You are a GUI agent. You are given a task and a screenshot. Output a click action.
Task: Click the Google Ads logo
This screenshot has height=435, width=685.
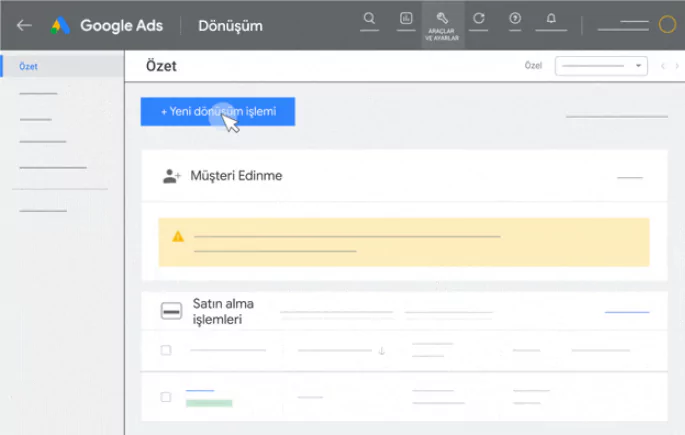tap(60, 26)
